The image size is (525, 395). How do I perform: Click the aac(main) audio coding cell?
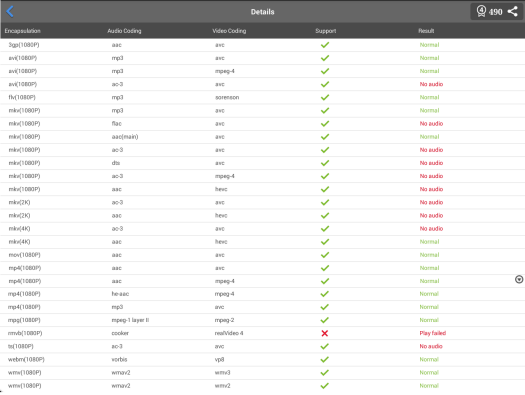[x=125, y=137]
